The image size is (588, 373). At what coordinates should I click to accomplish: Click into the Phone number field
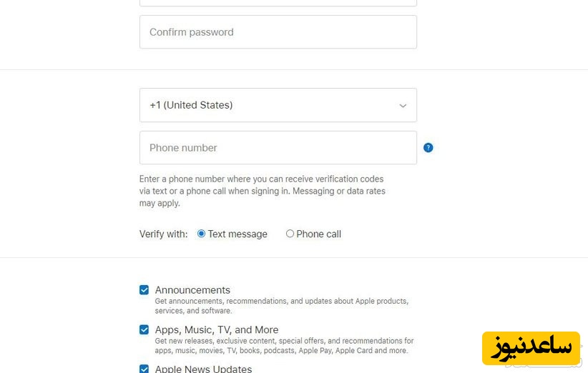tap(278, 148)
